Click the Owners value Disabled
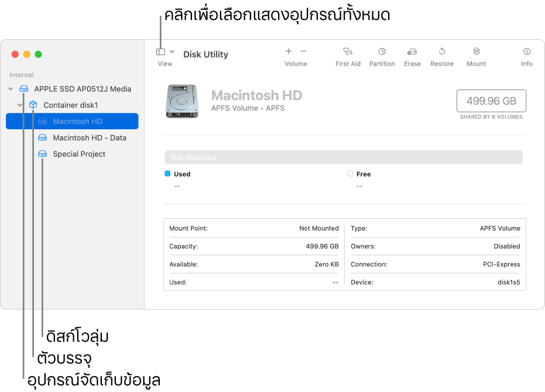 pyautogui.click(x=507, y=246)
